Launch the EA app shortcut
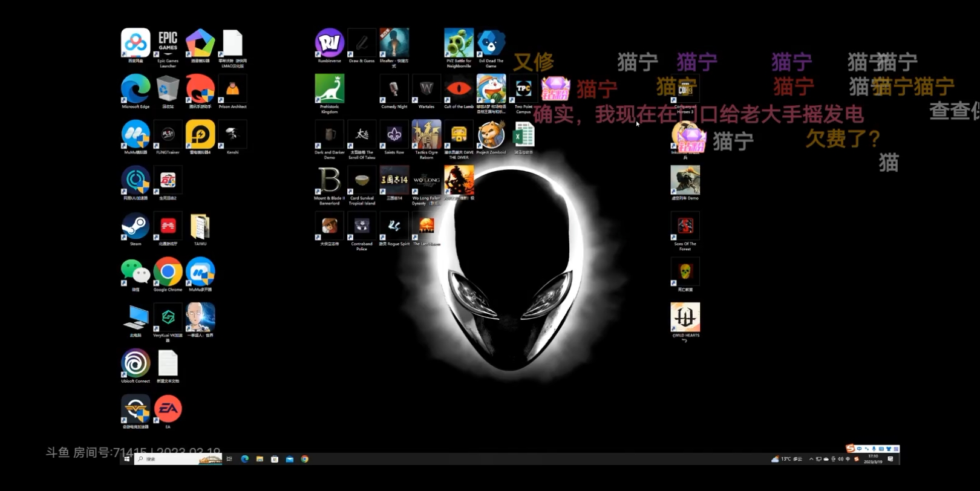This screenshot has height=491, width=980. coord(168,412)
